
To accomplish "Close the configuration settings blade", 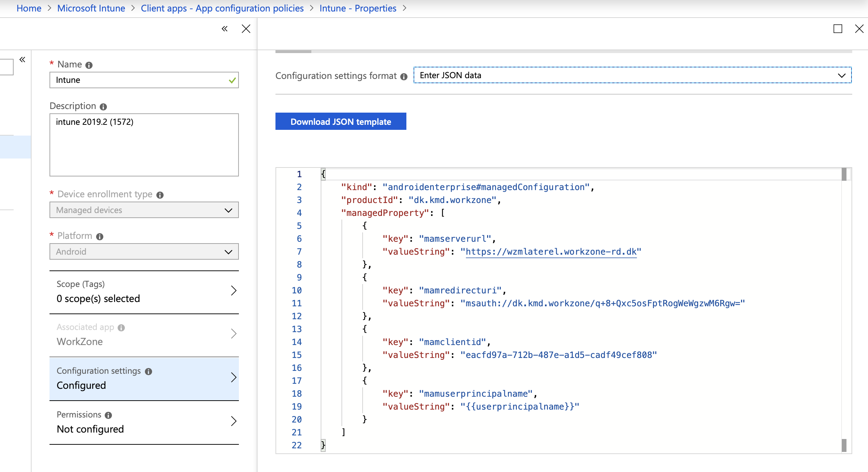I will [859, 29].
